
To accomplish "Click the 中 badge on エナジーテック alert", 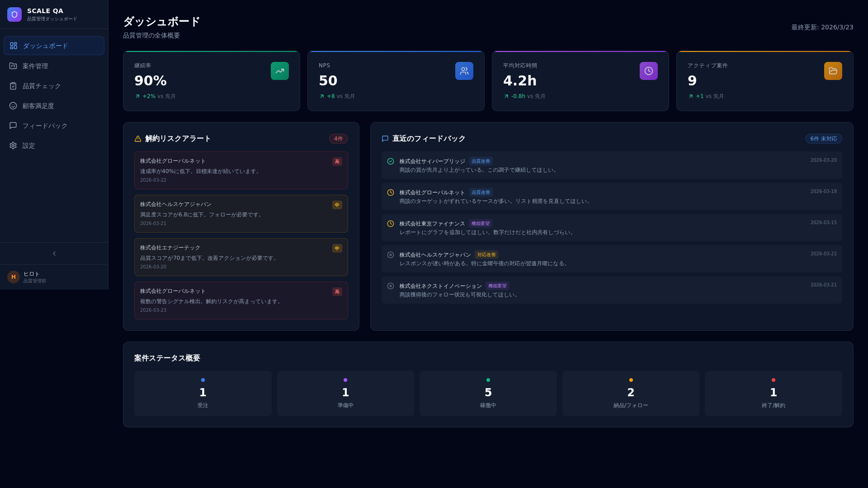I will 337,249.
